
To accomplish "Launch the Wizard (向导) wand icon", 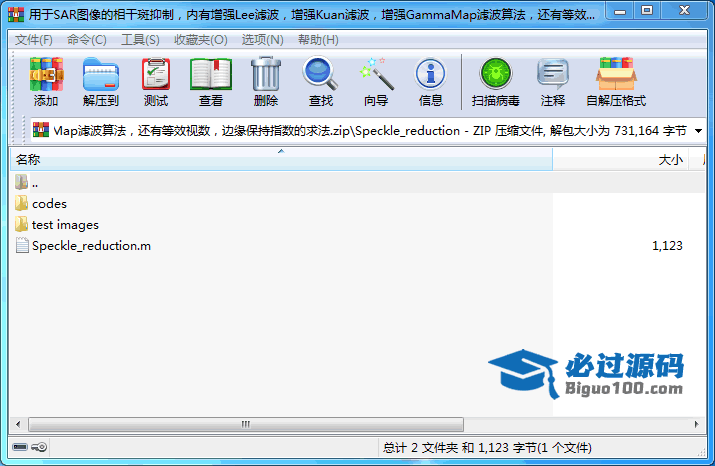I will tap(376, 74).
